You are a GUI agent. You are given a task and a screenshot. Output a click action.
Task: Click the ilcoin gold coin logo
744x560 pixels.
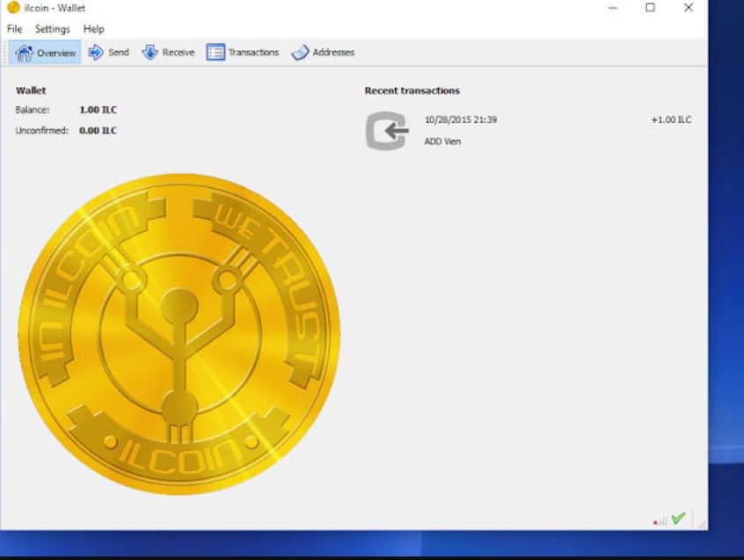179,334
